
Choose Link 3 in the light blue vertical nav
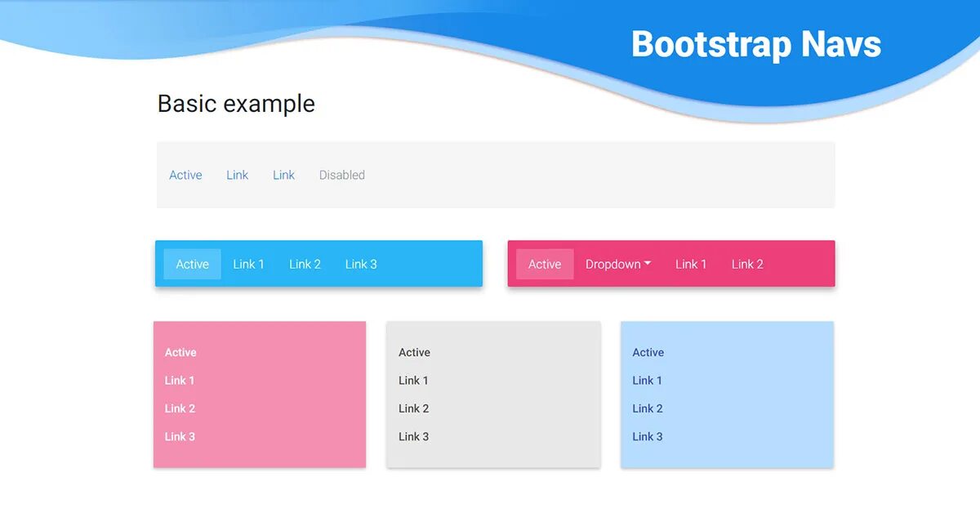click(648, 436)
